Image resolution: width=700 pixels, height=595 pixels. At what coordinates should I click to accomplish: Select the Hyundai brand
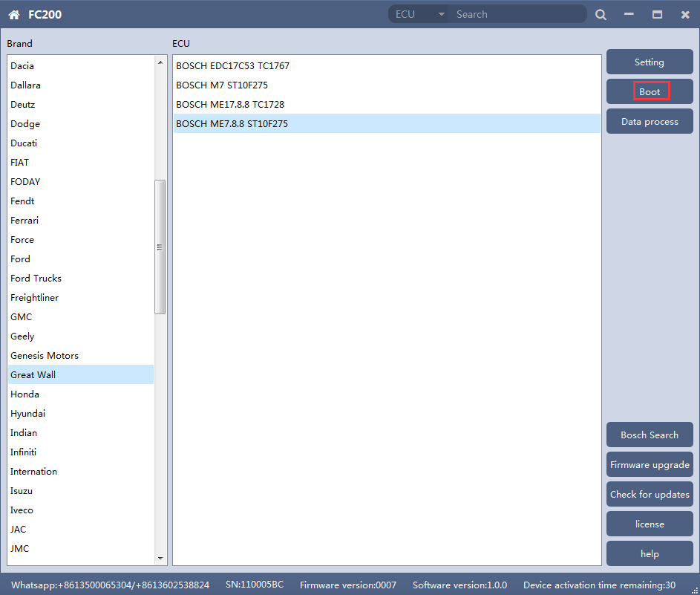coord(81,413)
